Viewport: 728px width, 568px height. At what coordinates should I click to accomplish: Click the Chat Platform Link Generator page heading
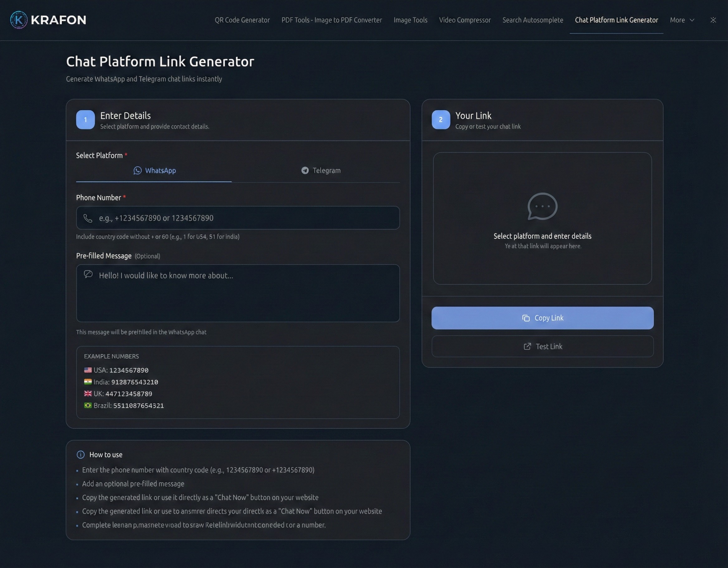coord(160,62)
